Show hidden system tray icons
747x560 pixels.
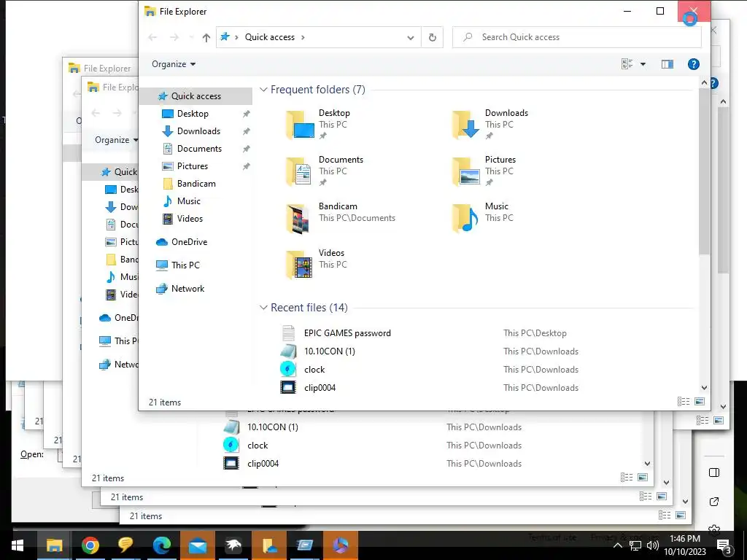tap(617, 545)
